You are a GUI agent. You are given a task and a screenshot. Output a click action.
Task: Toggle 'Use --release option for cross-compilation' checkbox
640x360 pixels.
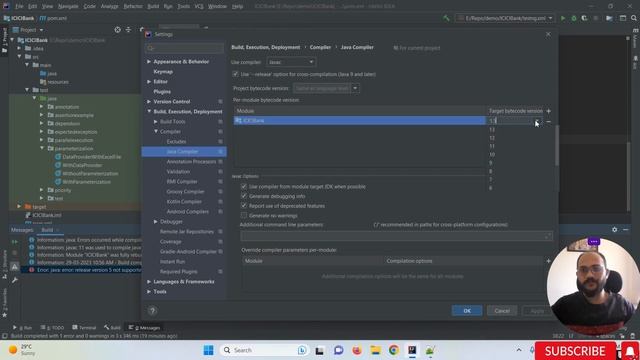tap(236, 74)
